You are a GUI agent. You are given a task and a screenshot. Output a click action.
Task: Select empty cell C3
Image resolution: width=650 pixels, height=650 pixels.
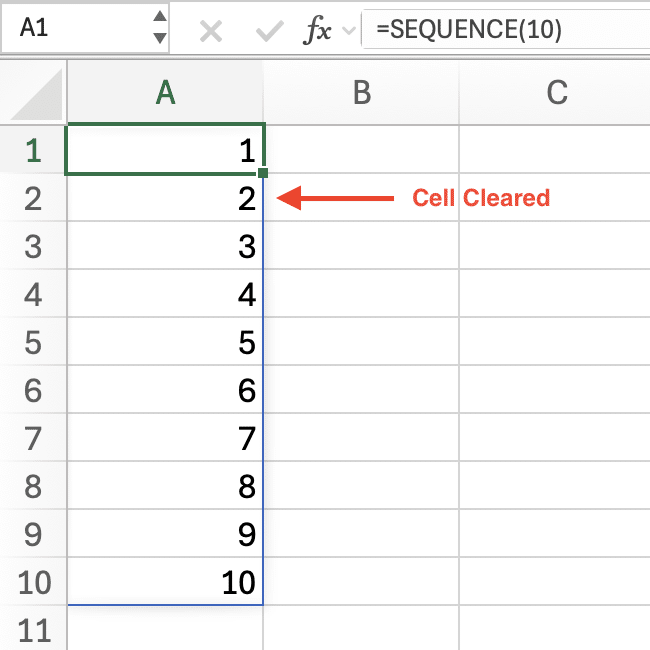(x=555, y=245)
